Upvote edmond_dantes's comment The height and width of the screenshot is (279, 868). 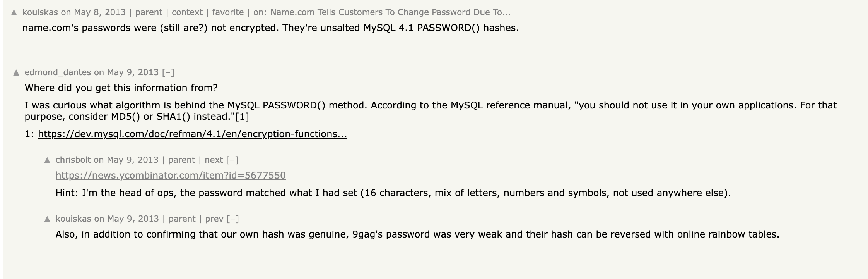pyautogui.click(x=16, y=72)
